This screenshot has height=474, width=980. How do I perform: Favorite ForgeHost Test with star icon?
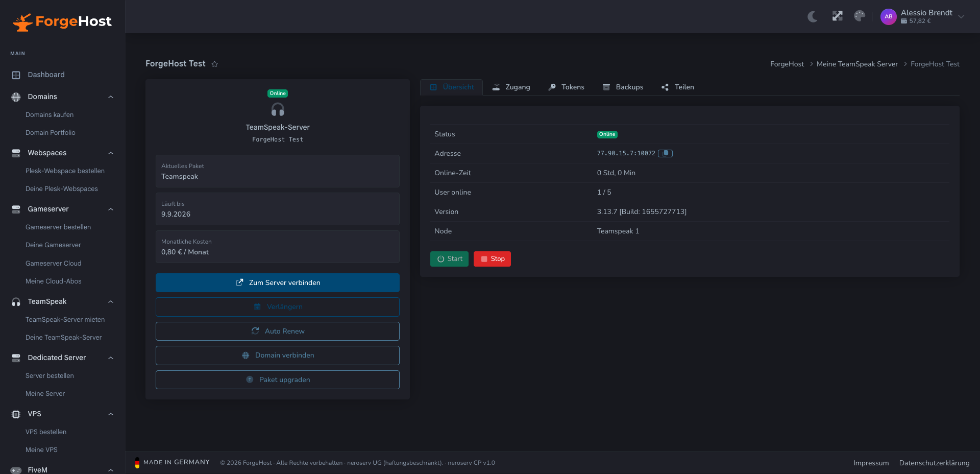click(215, 64)
